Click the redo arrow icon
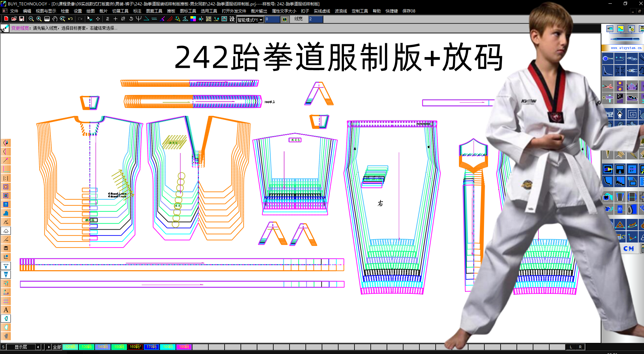Image resolution: width=644 pixels, height=354 pixels. coord(80,19)
